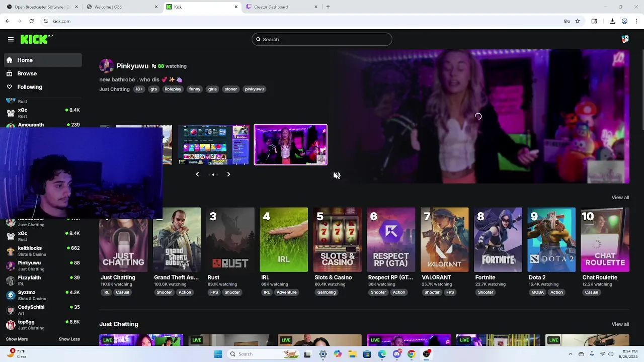Select Home in the sidebar
This screenshot has height=362, width=644.
coord(43,60)
